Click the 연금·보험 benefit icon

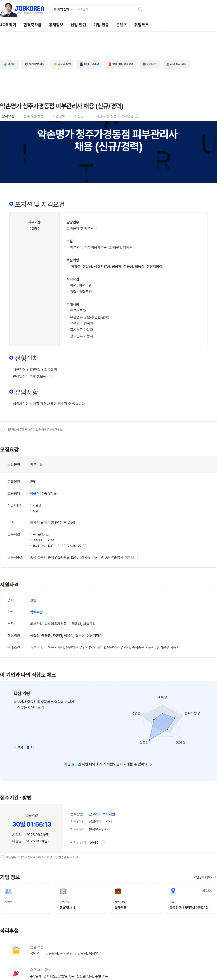(16, 950)
